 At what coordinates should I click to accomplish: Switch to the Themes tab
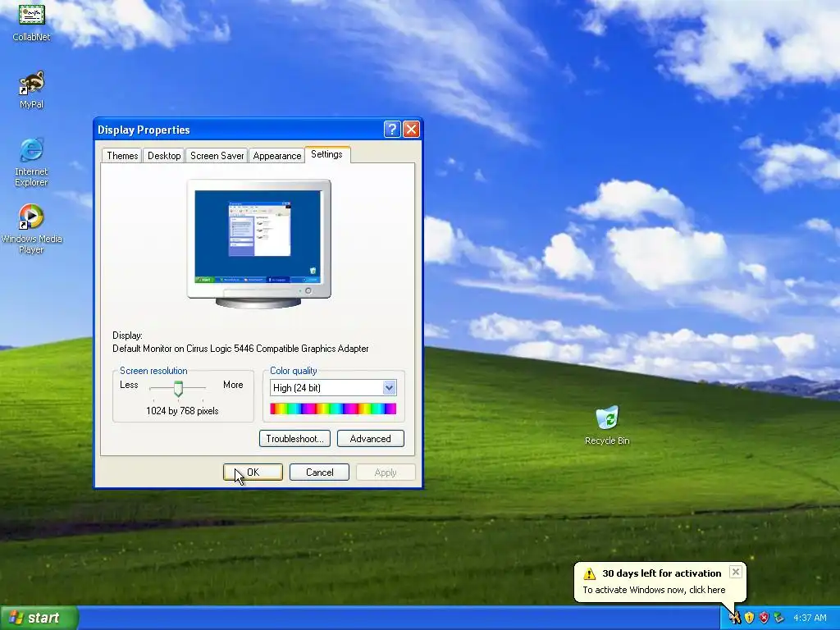(x=122, y=155)
